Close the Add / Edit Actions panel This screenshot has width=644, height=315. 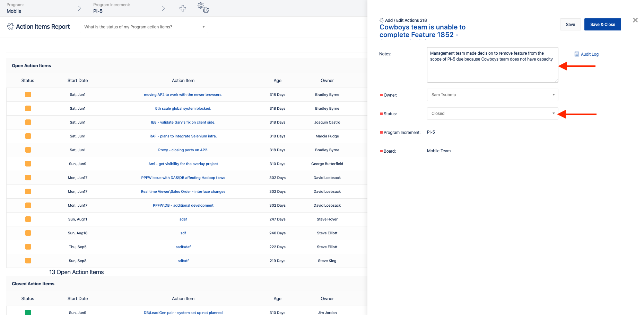635,20
